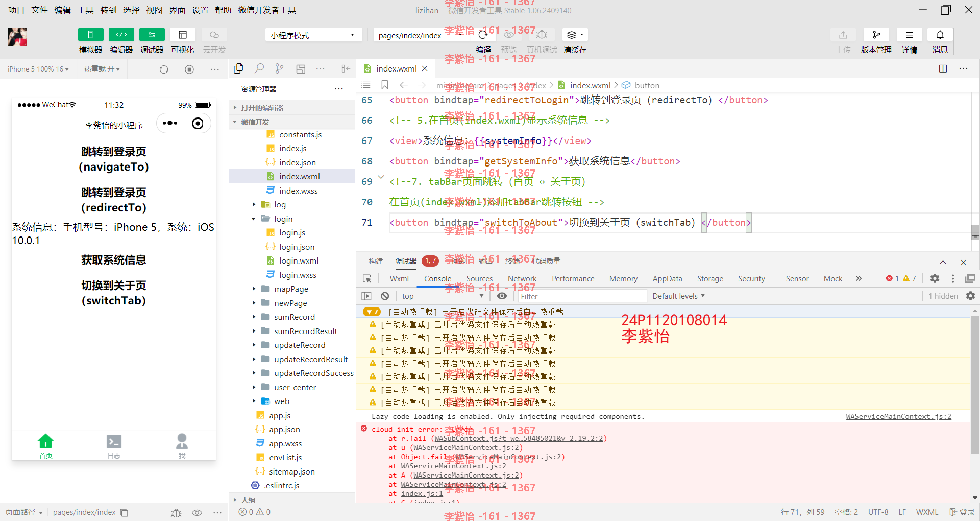Viewport: 980px width, 521px height.
Task: Switch to the Network tab
Action: click(522, 278)
